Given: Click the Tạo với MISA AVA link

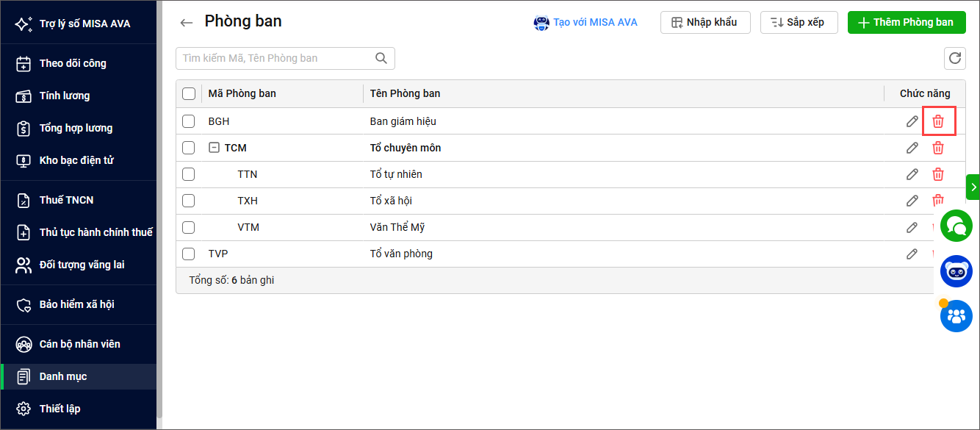Looking at the screenshot, I should pos(586,23).
